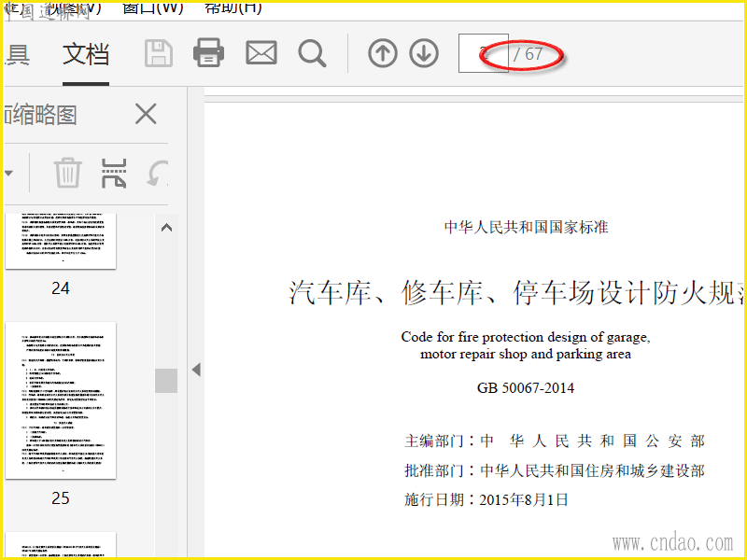Viewport: 747px width, 560px height.
Task: Open thumbnail options dropdown arrow
Action: [8, 173]
